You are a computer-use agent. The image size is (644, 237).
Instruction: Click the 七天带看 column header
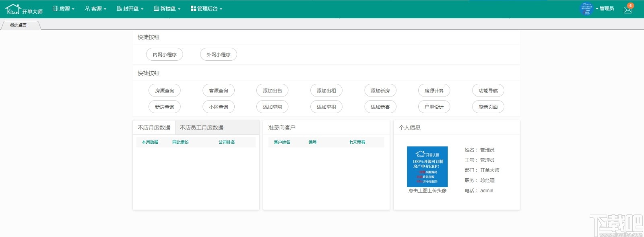pyautogui.click(x=357, y=142)
